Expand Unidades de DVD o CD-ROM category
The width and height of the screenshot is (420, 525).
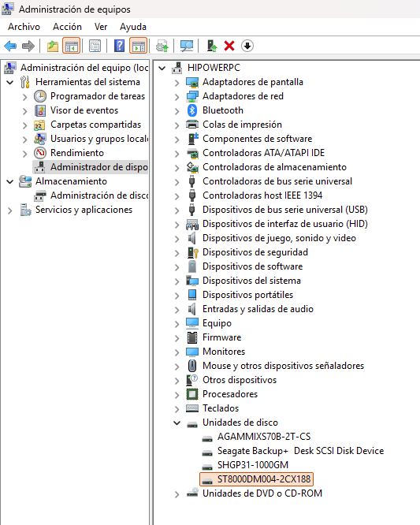(177, 494)
